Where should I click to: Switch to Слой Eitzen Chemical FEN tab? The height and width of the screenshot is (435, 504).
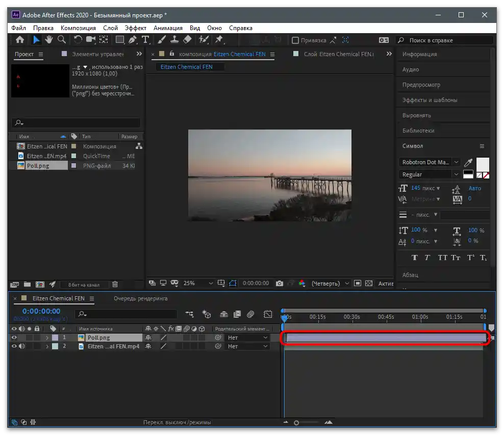coord(339,54)
